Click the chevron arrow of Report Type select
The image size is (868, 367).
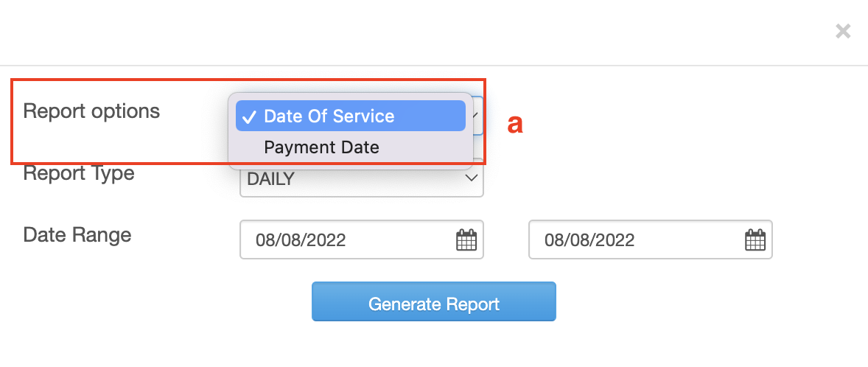click(472, 178)
